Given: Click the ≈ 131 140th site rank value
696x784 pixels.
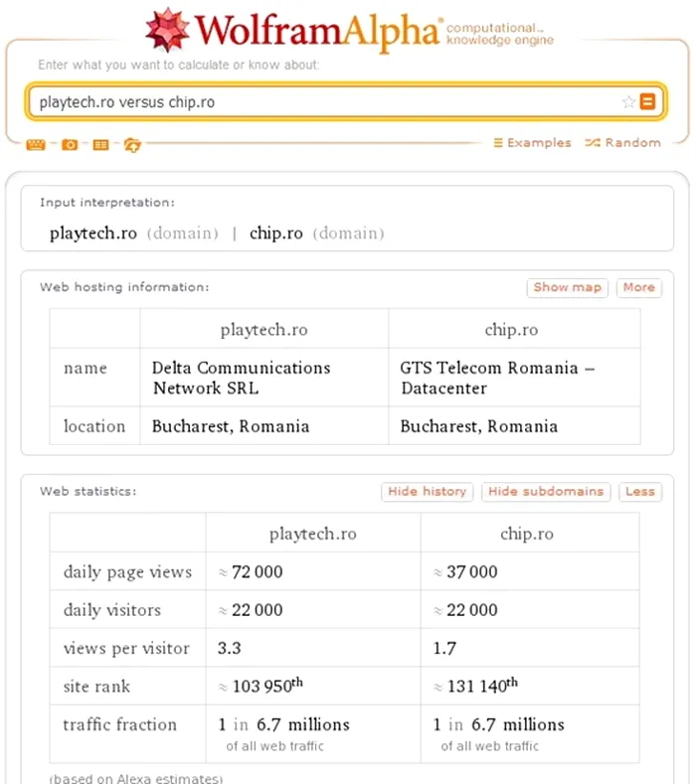Looking at the screenshot, I should (x=475, y=685).
